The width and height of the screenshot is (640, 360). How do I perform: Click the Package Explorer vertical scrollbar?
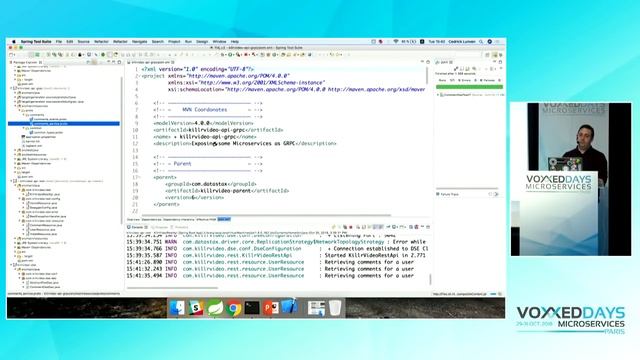click(x=122, y=150)
